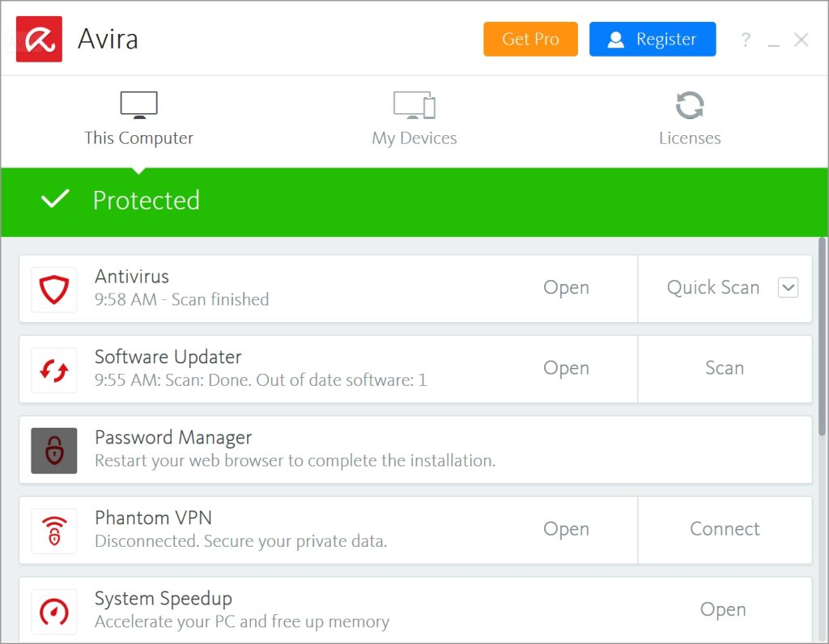
Task: Click the Protected status checkmark
Action: point(54,200)
